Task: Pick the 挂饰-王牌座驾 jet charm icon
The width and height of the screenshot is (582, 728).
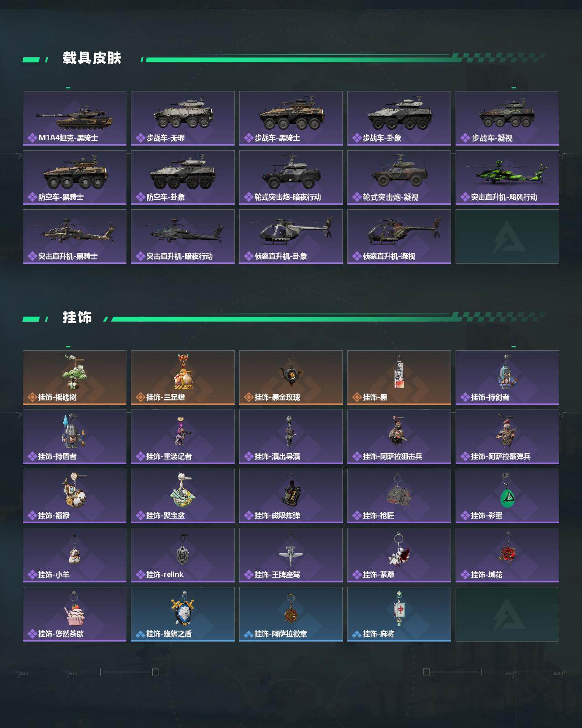Action: pos(291,550)
